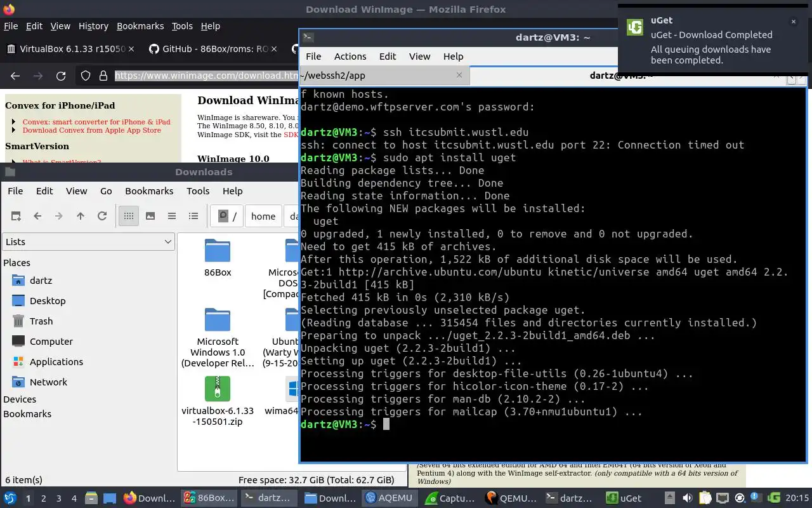Switch to GitHub 86Box/roms Firefox tab
Image resolution: width=812 pixels, height=508 pixels.
point(213,49)
